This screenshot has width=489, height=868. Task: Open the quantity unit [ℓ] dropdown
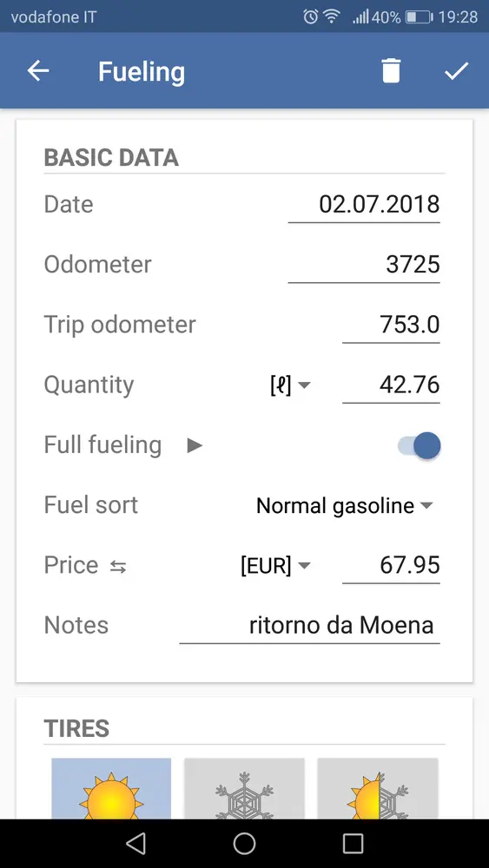coord(290,385)
